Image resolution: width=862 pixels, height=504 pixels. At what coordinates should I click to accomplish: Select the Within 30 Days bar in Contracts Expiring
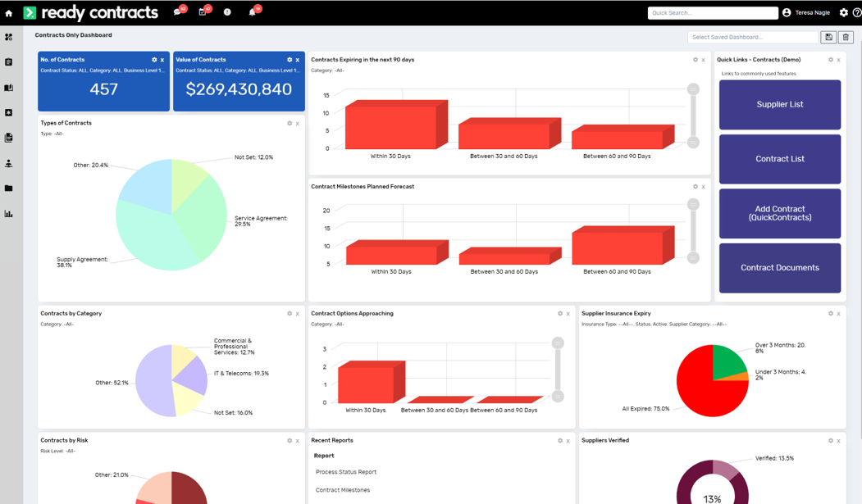click(396, 125)
